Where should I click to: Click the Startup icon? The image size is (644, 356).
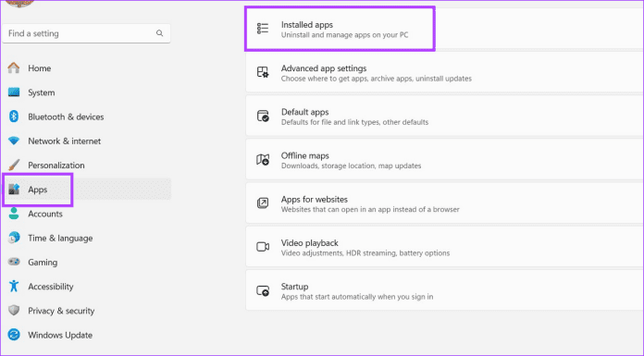click(x=263, y=290)
